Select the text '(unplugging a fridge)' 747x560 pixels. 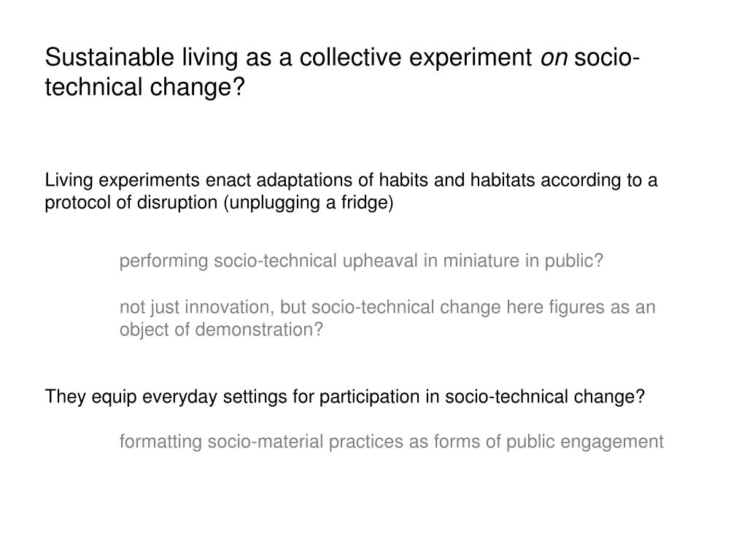pyautogui.click(x=309, y=203)
